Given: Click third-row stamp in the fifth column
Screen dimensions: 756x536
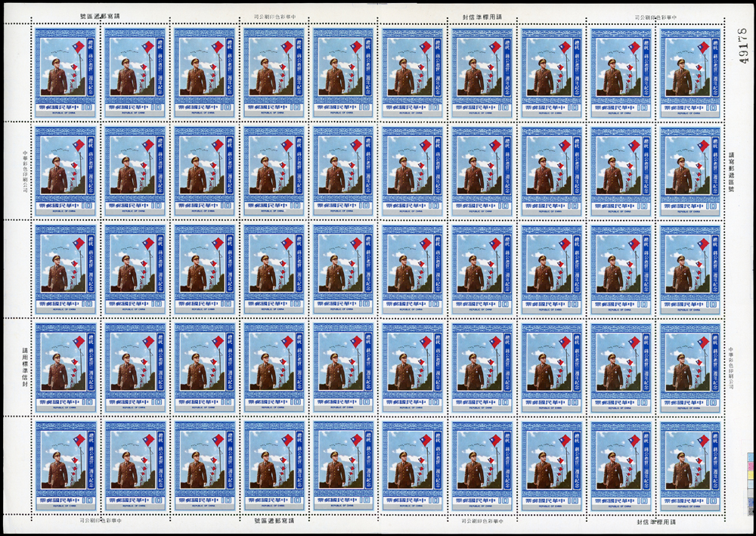Looking at the screenshot, I should tap(342, 267).
